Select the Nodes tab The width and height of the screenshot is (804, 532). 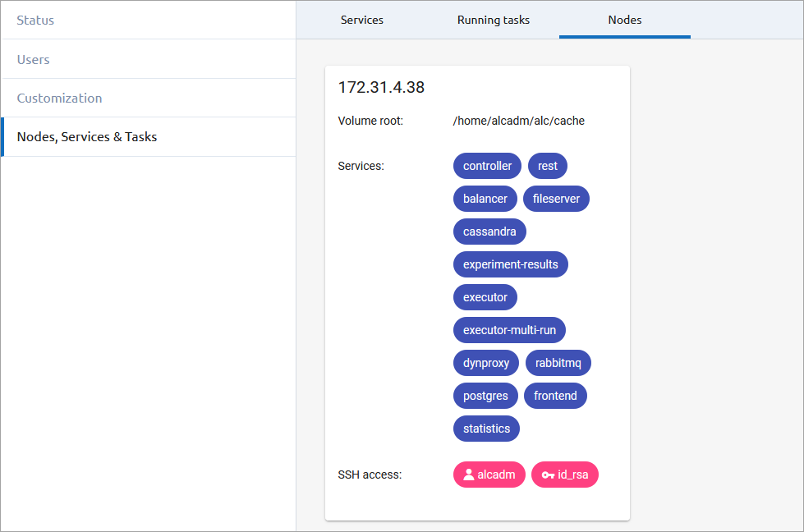click(624, 20)
